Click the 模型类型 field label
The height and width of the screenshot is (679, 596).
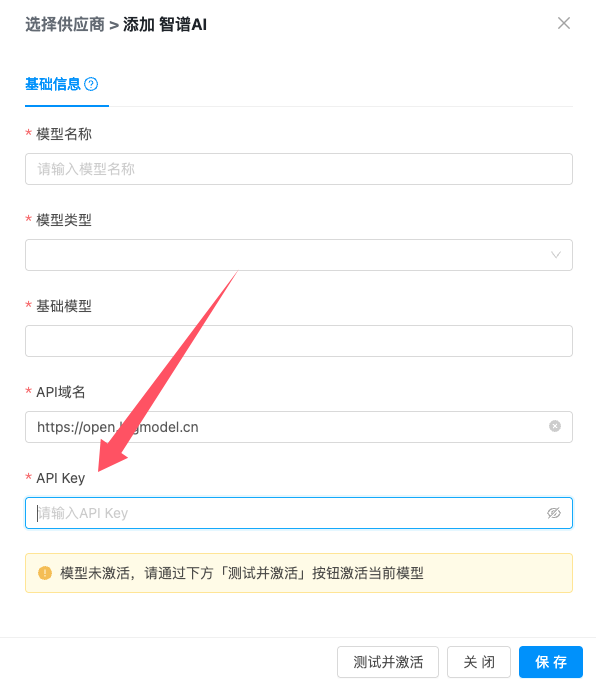pos(64,220)
